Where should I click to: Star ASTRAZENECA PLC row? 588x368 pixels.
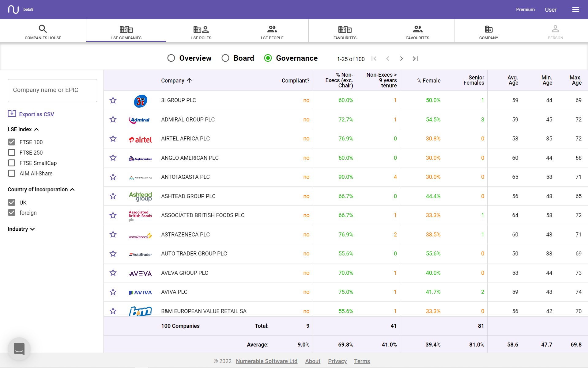click(113, 234)
